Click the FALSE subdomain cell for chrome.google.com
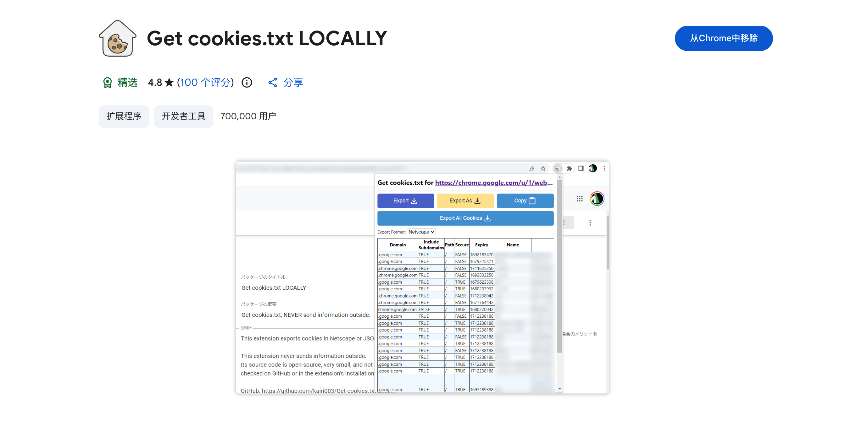This screenshot has width=868, height=424. (431, 310)
